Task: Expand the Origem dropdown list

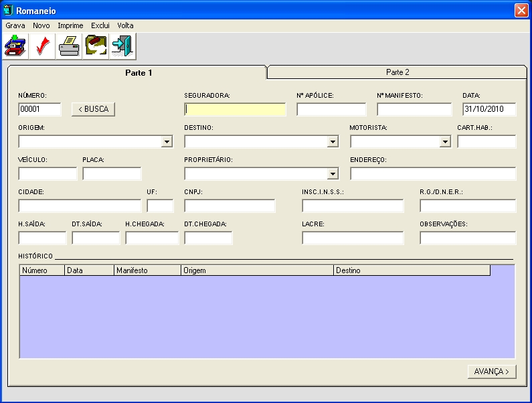Action: [167, 142]
